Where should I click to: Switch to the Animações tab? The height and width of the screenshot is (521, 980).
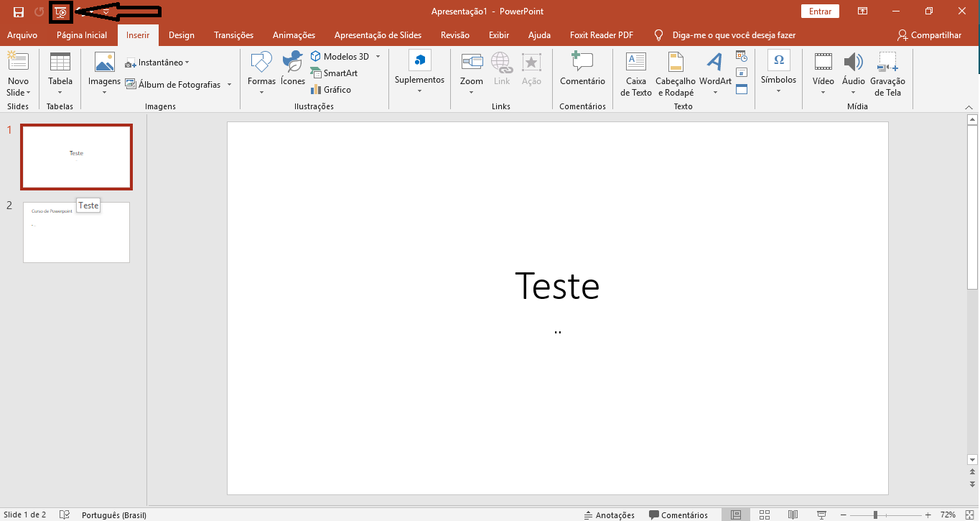(x=294, y=35)
